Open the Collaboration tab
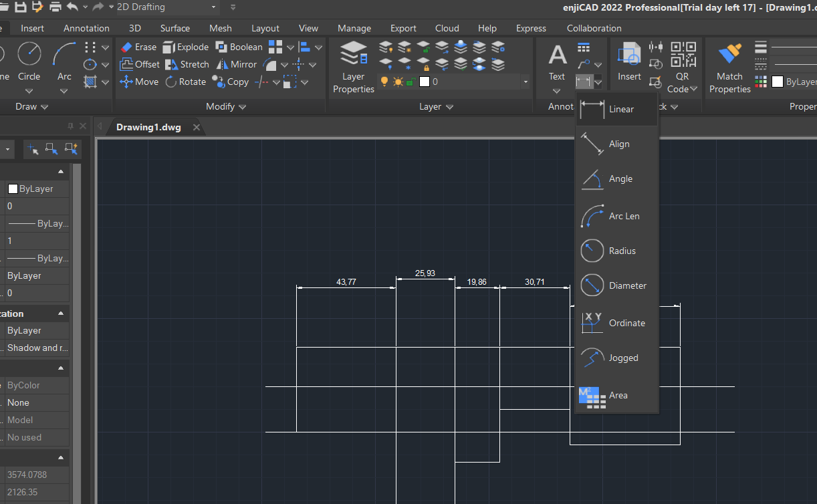Screen dimensions: 817x504 (594, 28)
